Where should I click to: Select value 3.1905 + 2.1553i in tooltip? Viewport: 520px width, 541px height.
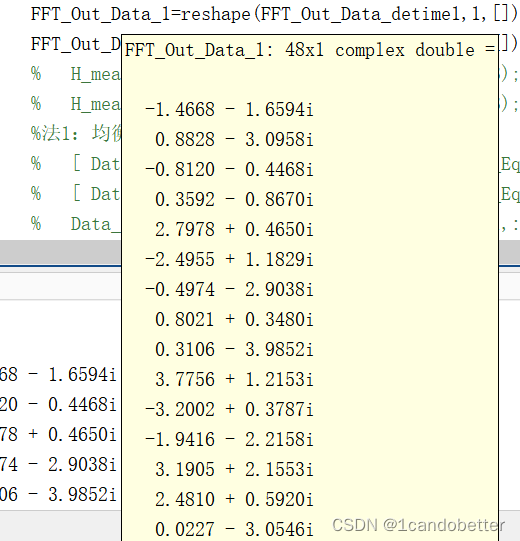pyautogui.click(x=234, y=470)
